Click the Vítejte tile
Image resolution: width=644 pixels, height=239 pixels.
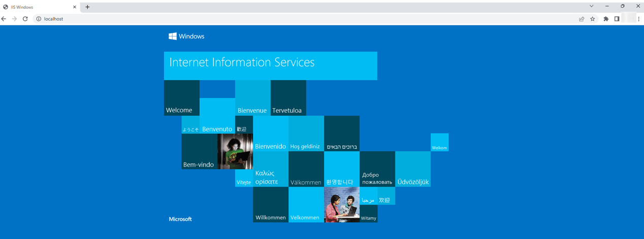(244, 178)
